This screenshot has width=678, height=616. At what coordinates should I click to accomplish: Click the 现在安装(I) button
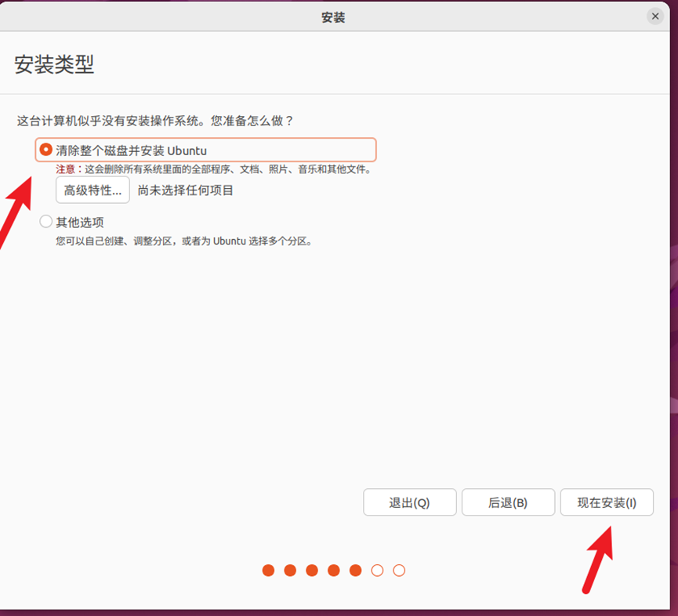[607, 502]
